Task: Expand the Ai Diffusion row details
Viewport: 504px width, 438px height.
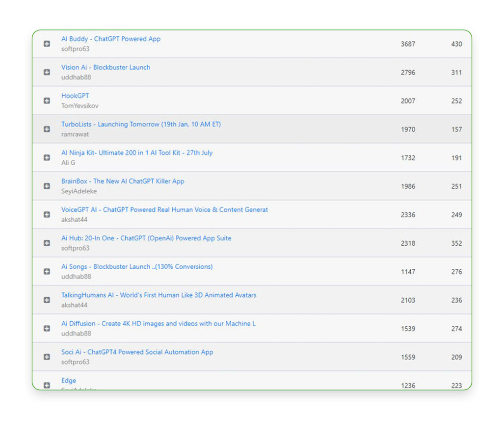Action: 47,328
